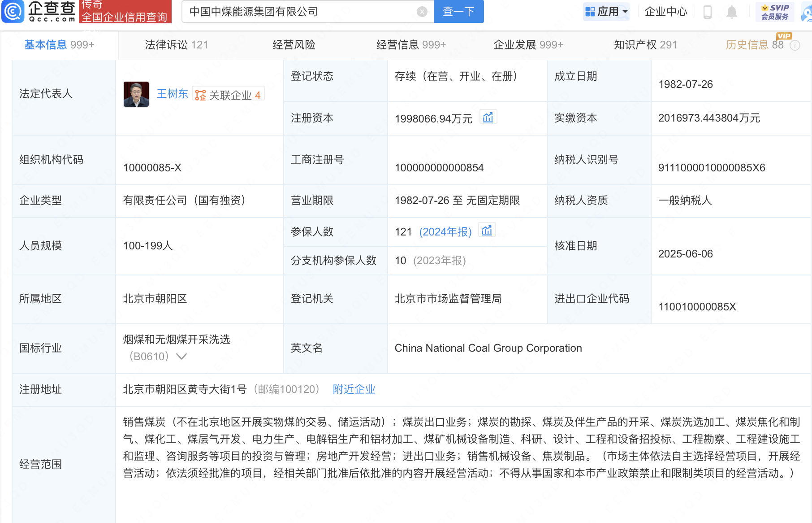The height and width of the screenshot is (523, 812).
Task: Select the 2016973.443804万元 value
Action: click(x=709, y=118)
